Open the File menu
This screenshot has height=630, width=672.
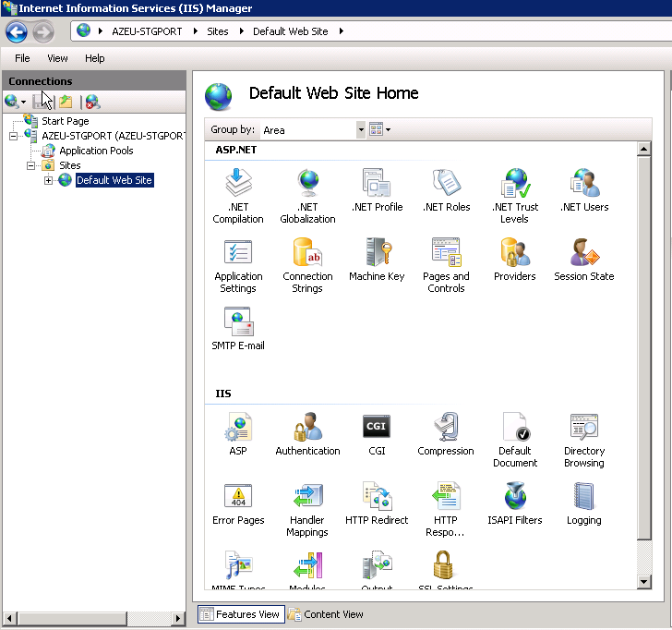tap(22, 58)
